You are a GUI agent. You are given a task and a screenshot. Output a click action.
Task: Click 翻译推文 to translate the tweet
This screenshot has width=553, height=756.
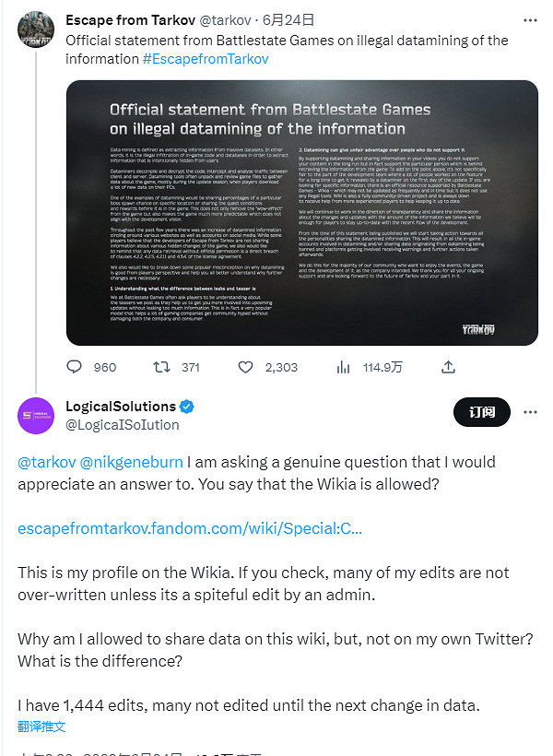tap(42, 726)
